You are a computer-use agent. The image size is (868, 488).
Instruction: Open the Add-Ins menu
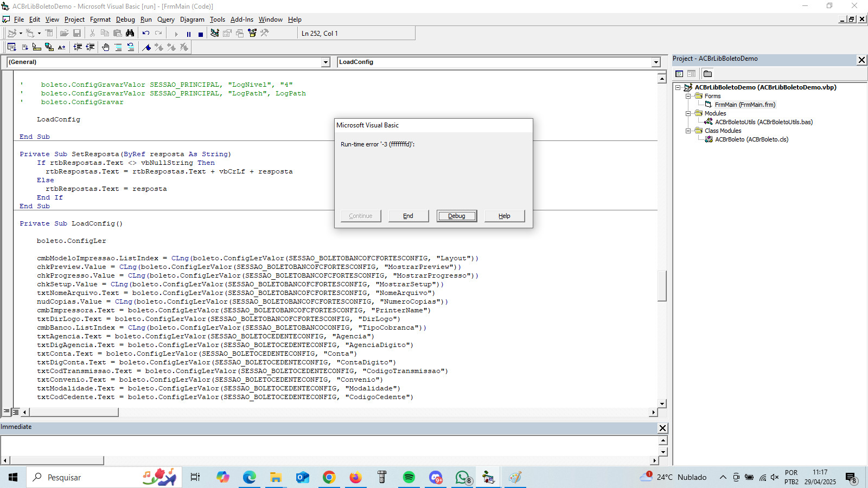click(242, 20)
